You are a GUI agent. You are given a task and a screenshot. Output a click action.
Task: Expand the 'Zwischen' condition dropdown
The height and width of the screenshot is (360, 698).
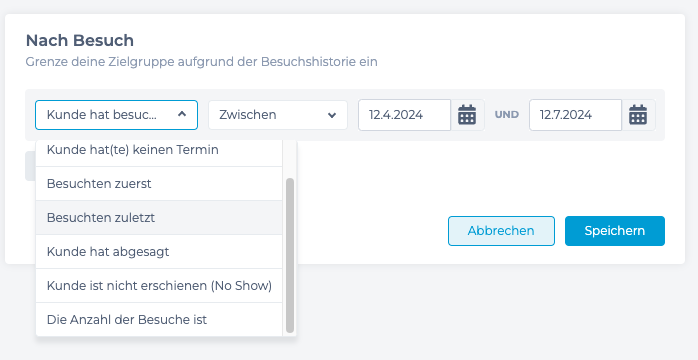click(x=278, y=115)
